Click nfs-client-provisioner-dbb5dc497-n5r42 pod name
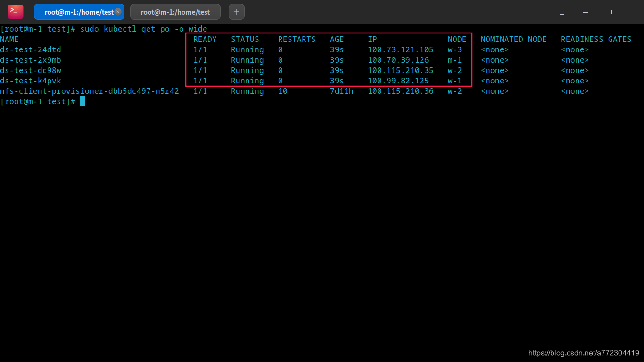Screen dimensions: 644x362 pos(90,91)
